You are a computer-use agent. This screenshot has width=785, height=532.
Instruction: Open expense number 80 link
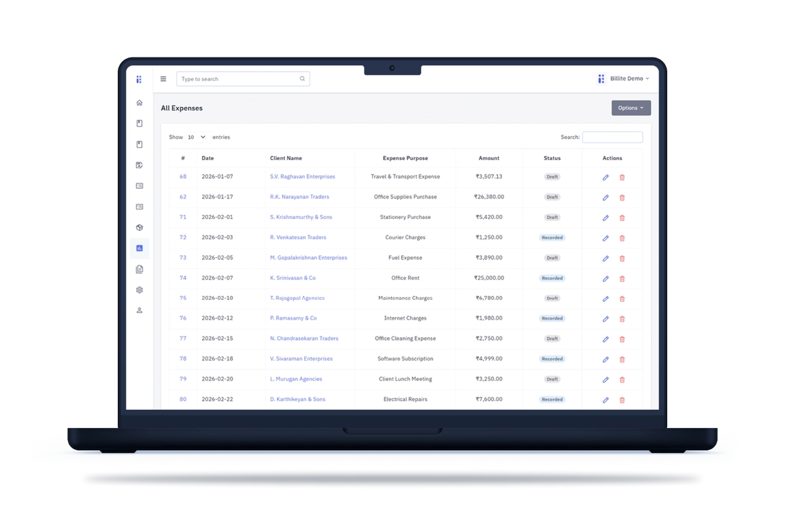[183, 399]
